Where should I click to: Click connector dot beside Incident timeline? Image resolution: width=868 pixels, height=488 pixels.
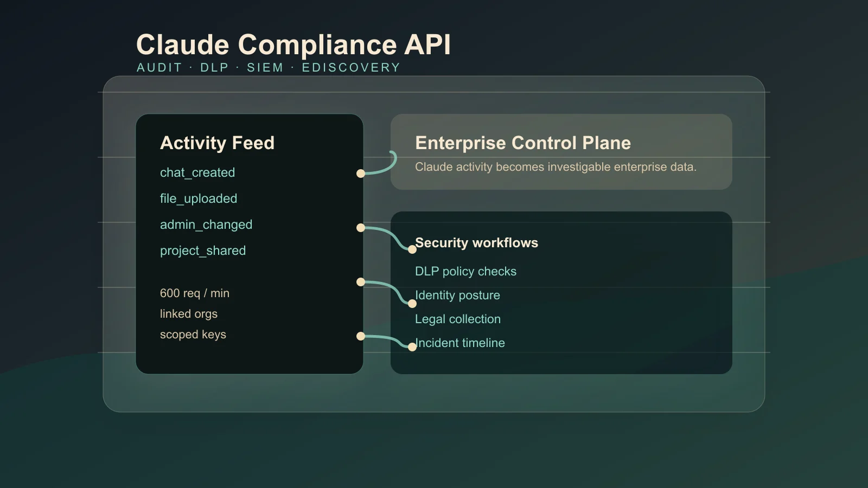coord(412,347)
